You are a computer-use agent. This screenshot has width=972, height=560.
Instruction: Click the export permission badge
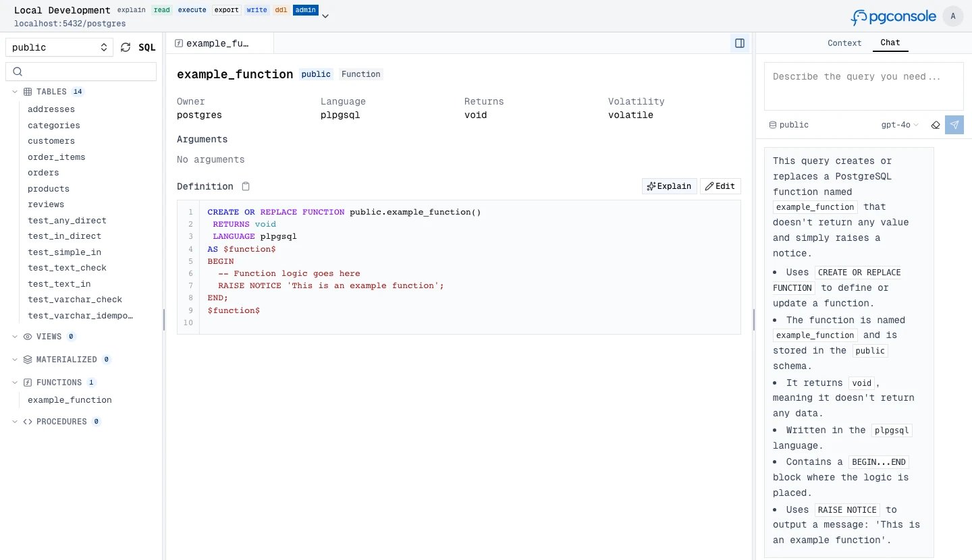click(x=227, y=10)
